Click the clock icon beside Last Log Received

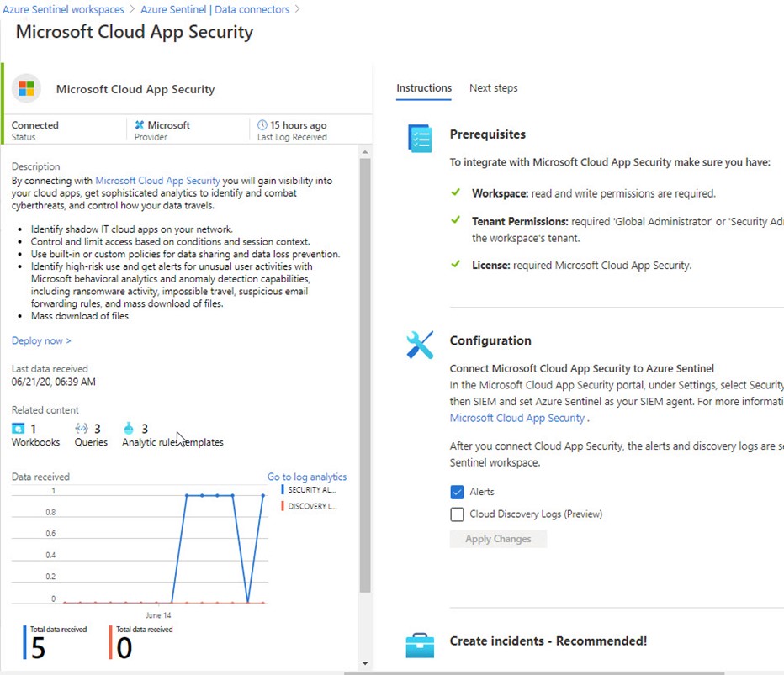262,125
